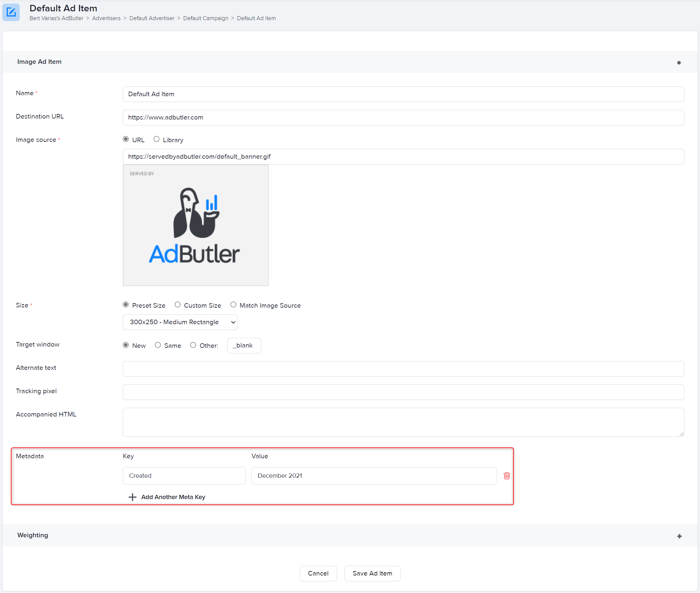Screen dimensions: 700x593
Task: Set target window to Same
Action: point(157,345)
